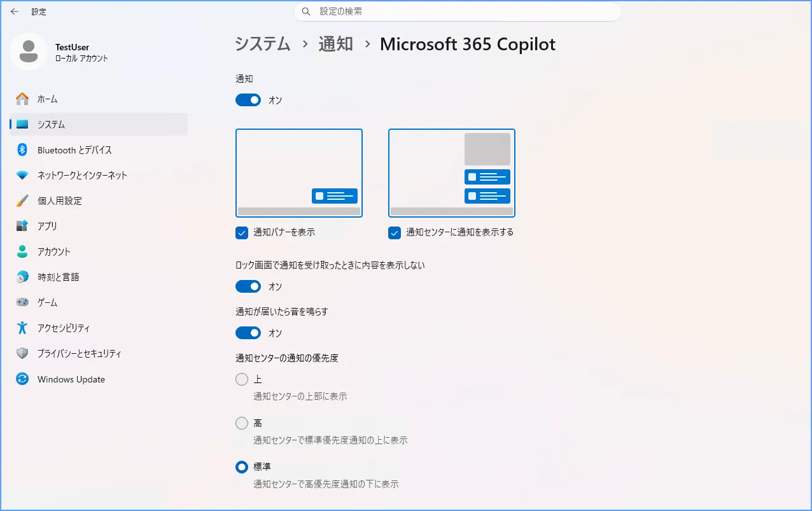This screenshot has width=812, height=511.
Task: Go to システム breadcrumb link
Action: 263,44
